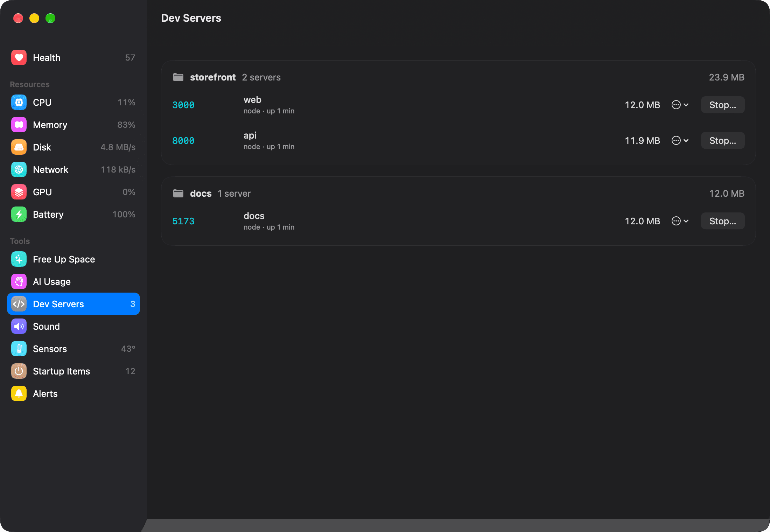Click the Alerts bell icon
This screenshot has width=770, height=532.
pyautogui.click(x=19, y=393)
